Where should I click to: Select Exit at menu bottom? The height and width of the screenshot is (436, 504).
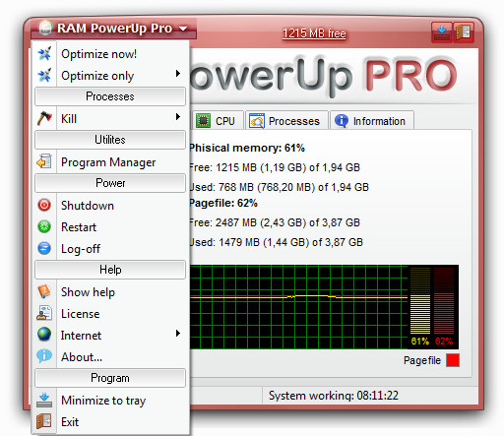[110, 421]
